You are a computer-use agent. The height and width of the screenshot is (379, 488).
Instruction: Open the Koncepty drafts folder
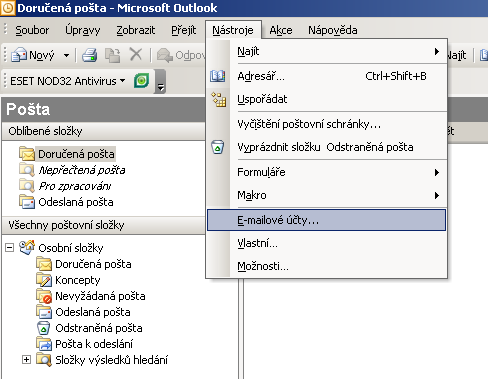(x=77, y=280)
